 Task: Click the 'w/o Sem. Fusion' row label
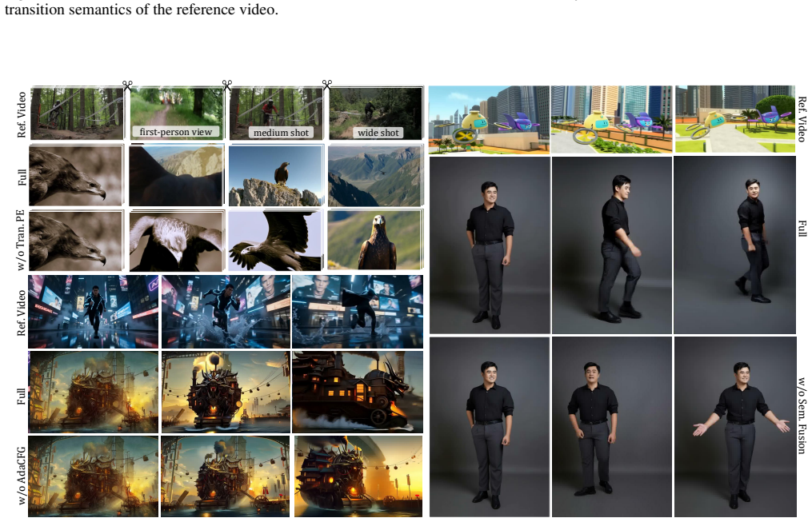pyautogui.click(x=802, y=416)
